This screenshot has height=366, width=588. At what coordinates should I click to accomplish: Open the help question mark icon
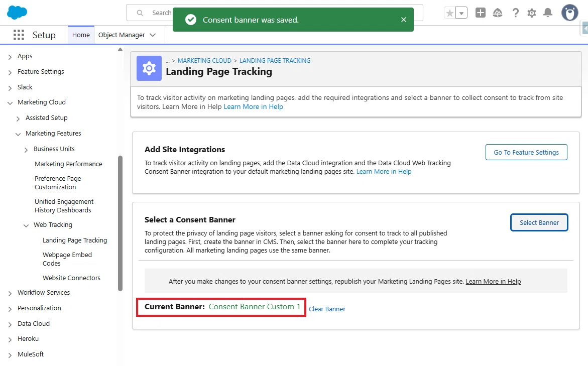(x=516, y=13)
